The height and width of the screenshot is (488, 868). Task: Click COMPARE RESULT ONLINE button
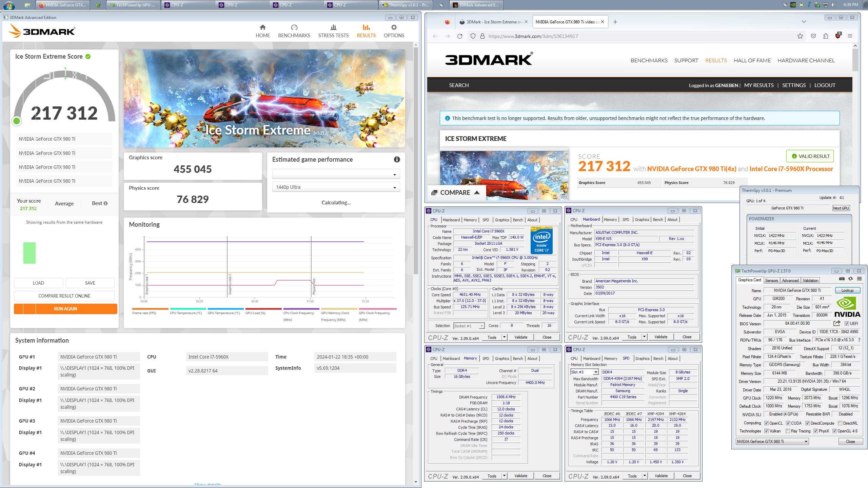(x=64, y=296)
